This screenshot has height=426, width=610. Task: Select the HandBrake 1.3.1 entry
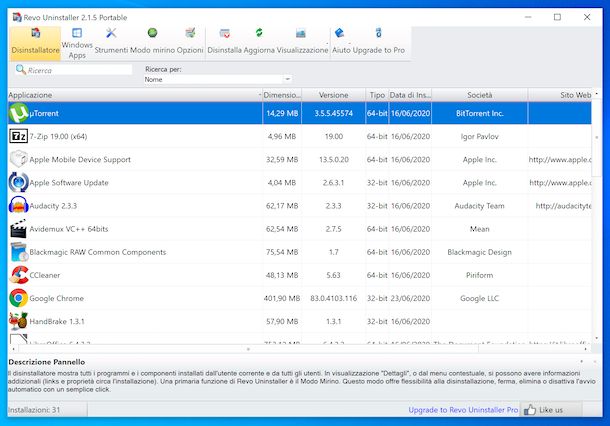57,321
